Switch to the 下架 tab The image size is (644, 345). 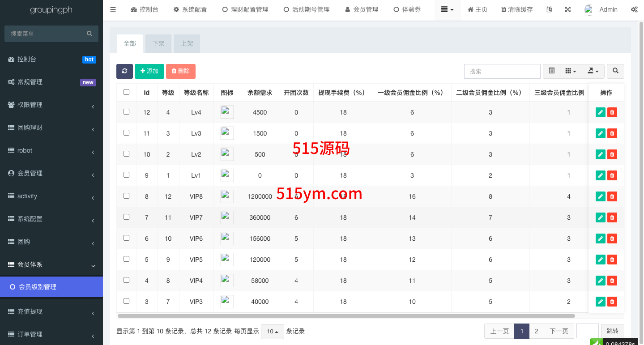158,44
